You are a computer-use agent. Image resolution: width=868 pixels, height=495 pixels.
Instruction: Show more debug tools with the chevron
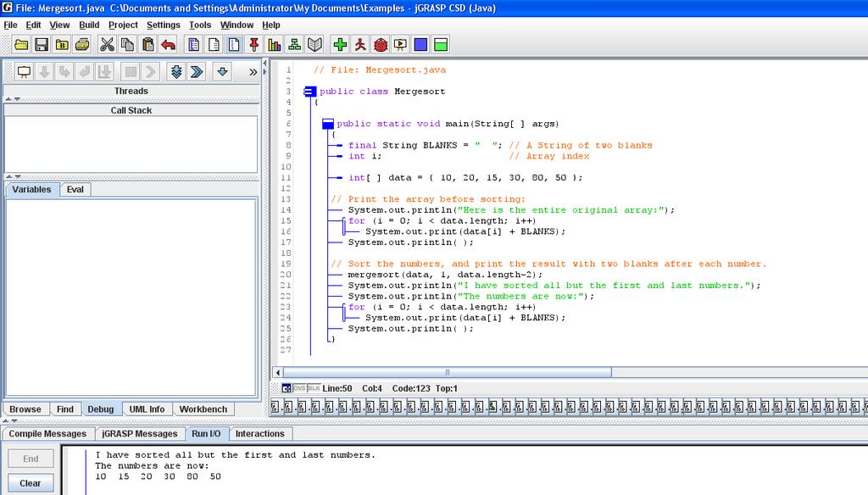point(253,72)
